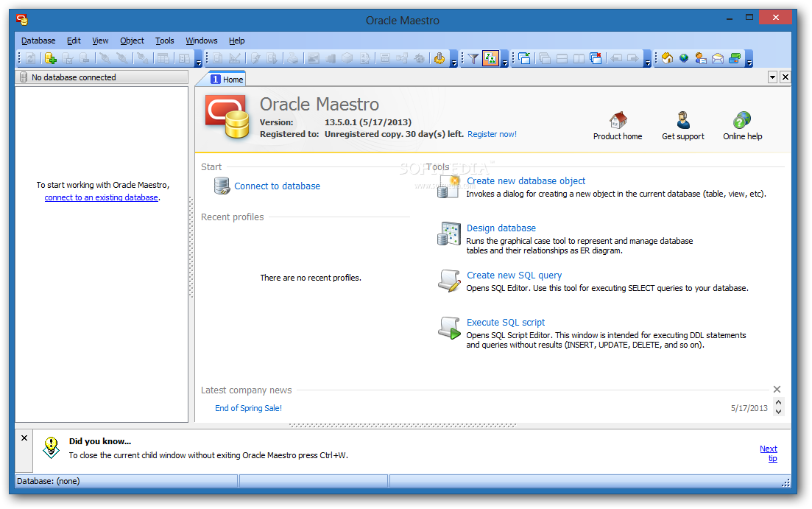Viewport: 812px width, 509px height.
Task: Click the green credit-card purchase icon
Action: [735, 59]
